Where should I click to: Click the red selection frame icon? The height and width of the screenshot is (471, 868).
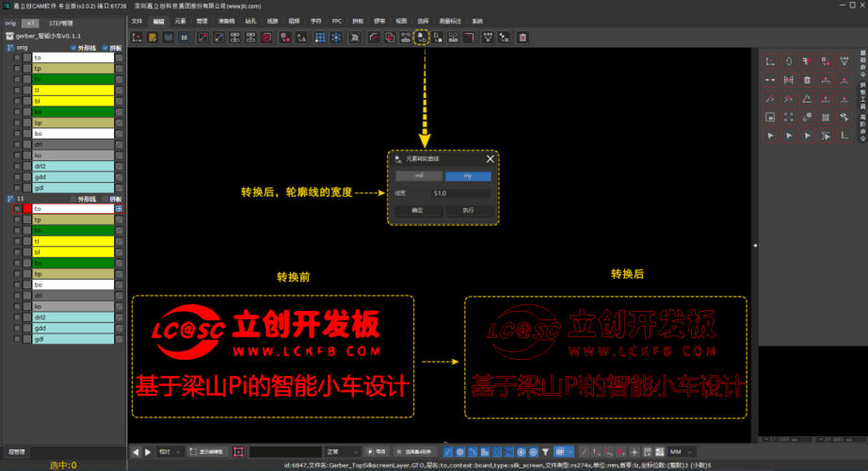(x=238, y=451)
